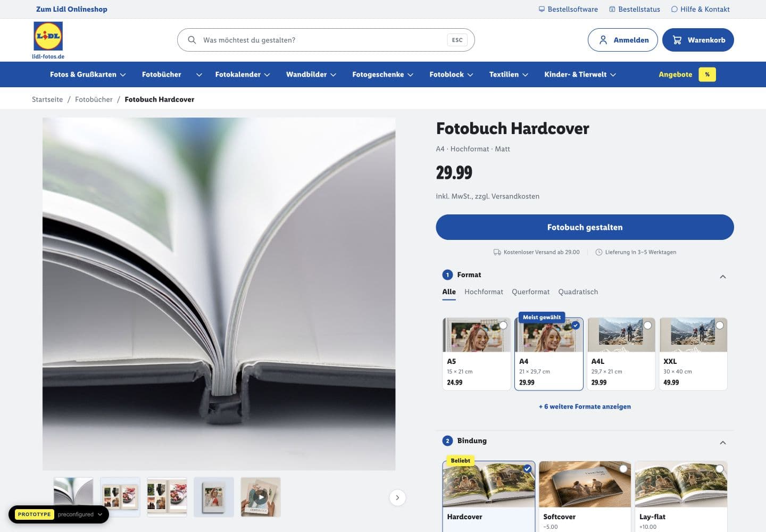Show 6 weitere Formate anzeigen
The image size is (766, 532).
tap(585, 406)
